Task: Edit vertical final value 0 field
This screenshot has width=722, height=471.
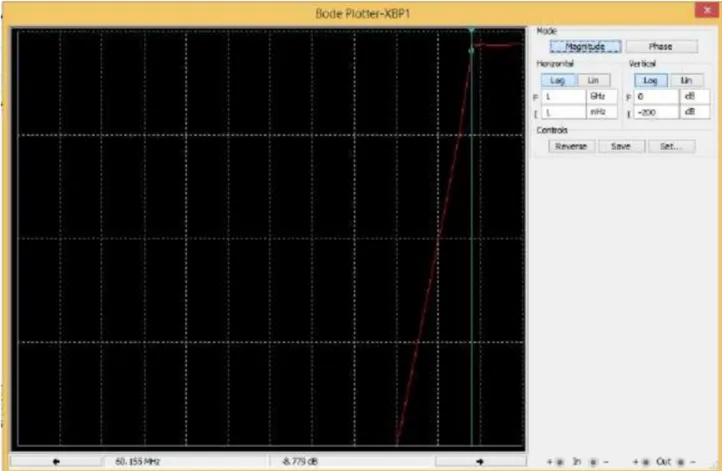Action: tap(656, 97)
